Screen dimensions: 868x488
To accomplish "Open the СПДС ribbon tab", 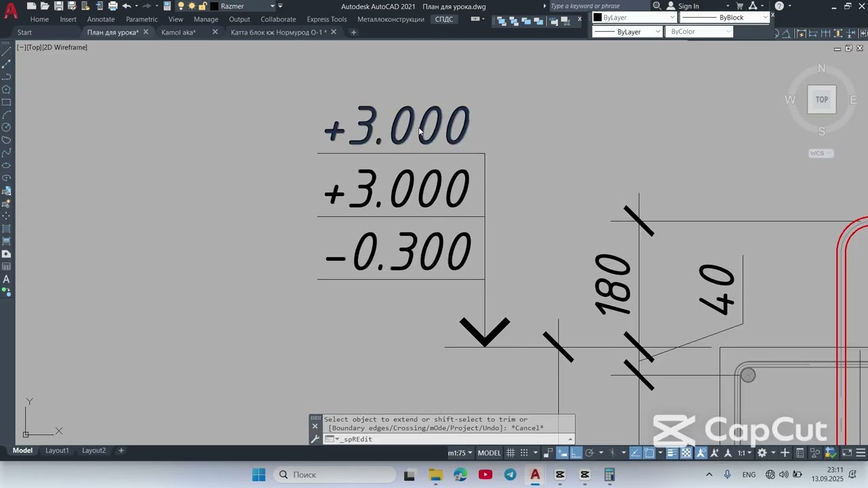I will click(444, 19).
